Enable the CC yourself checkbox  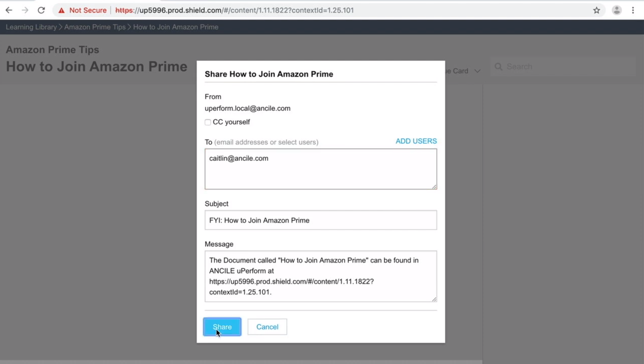click(x=208, y=122)
